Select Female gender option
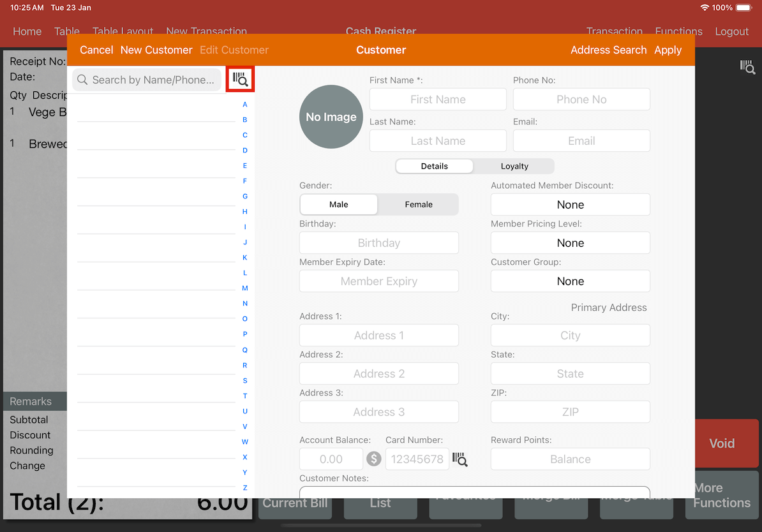 pos(419,205)
